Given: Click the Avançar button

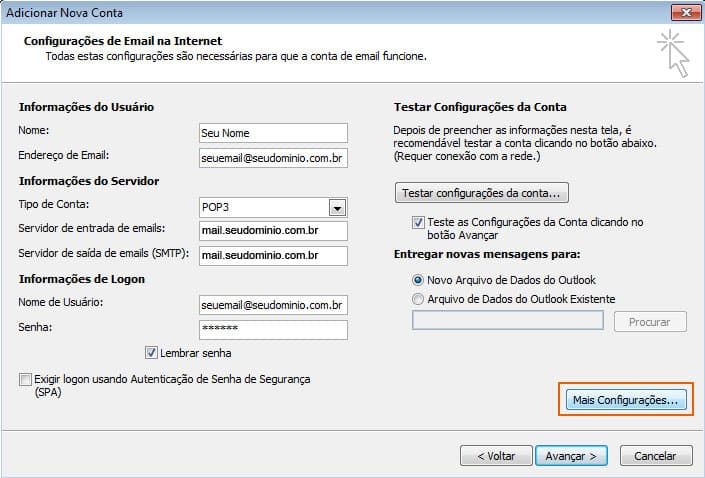Looking at the screenshot, I should tap(571, 455).
